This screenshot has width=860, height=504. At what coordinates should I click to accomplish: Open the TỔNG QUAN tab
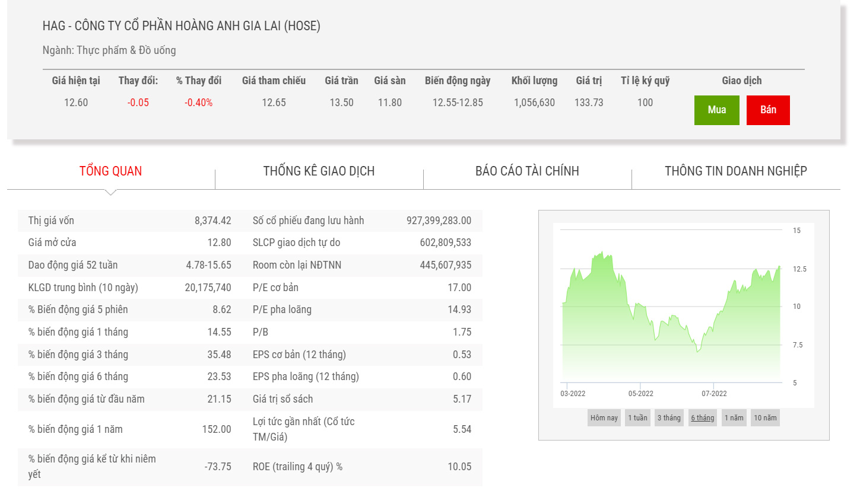[111, 171]
